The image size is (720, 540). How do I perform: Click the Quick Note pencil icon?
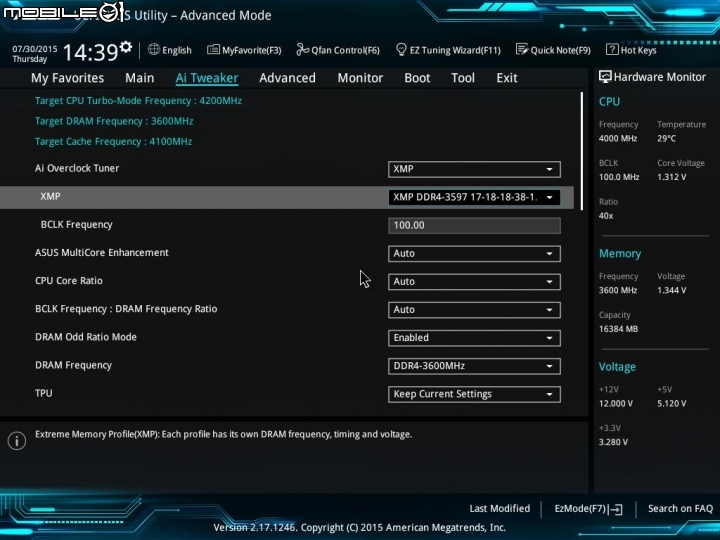pyautogui.click(x=522, y=49)
